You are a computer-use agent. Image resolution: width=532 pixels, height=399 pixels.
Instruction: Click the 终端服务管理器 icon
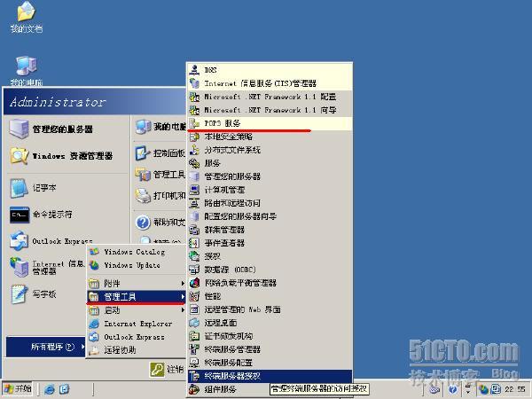194,349
